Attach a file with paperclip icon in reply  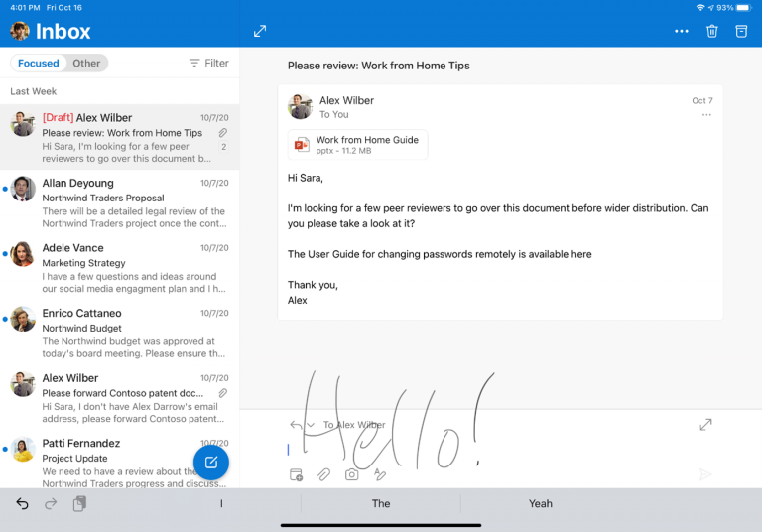(x=324, y=474)
